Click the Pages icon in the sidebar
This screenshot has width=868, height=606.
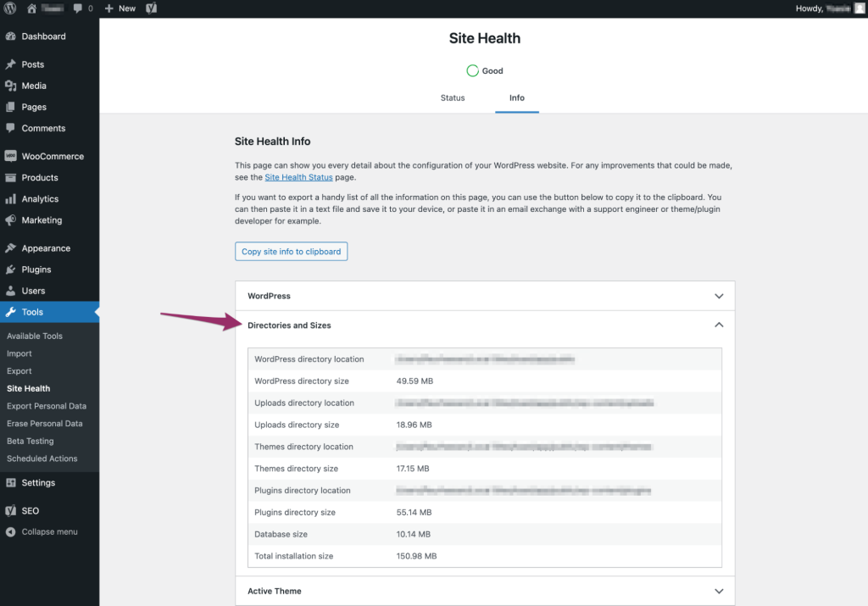[x=10, y=107]
